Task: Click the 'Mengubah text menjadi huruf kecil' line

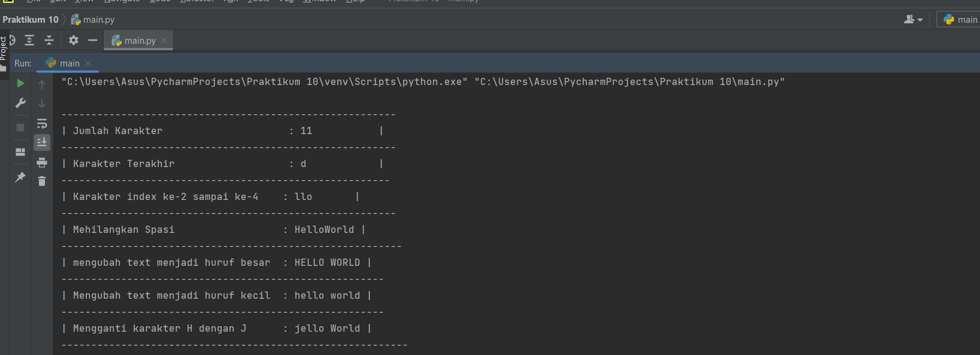Action: point(216,295)
